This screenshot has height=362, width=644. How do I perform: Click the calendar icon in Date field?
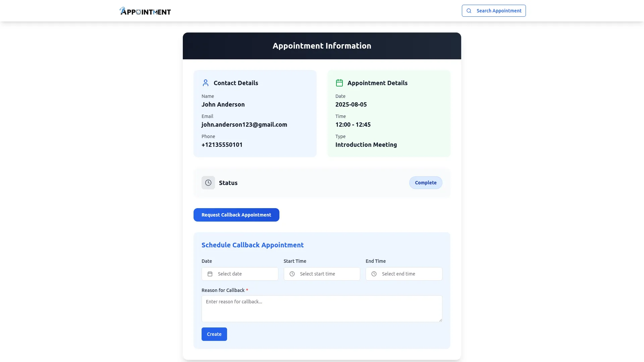click(x=210, y=274)
